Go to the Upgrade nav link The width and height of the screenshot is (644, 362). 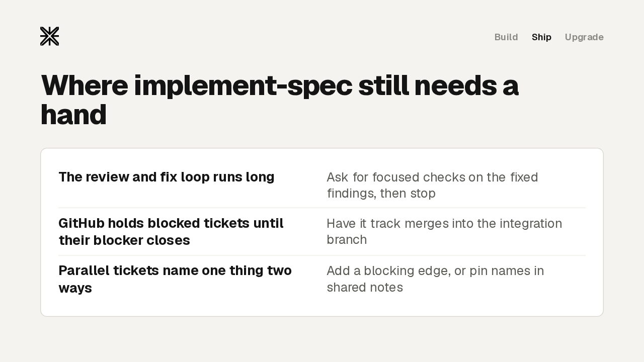[584, 37]
